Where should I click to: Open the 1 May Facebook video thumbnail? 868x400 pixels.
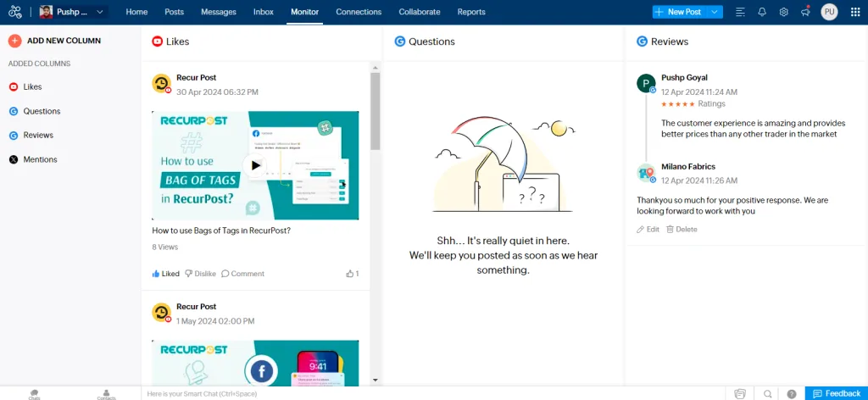point(255,363)
